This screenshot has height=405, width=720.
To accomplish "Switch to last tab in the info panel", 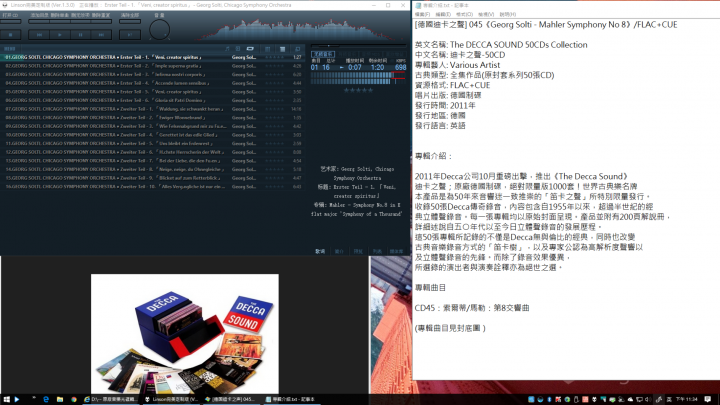I will click(396, 251).
